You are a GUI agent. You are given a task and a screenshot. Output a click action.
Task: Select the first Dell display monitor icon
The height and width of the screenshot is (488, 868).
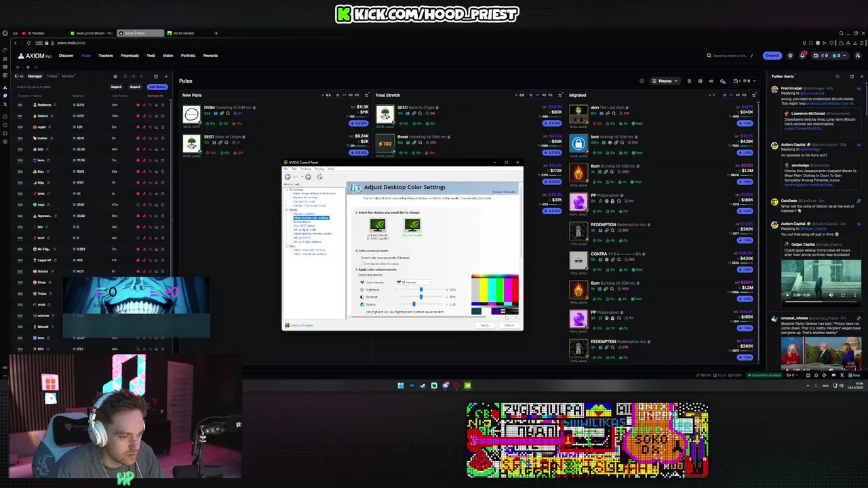point(378,225)
